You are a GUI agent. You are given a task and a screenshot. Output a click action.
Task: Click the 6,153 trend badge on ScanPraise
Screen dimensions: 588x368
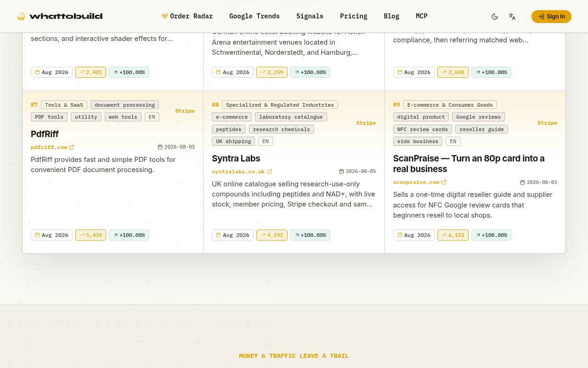tap(453, 235)
